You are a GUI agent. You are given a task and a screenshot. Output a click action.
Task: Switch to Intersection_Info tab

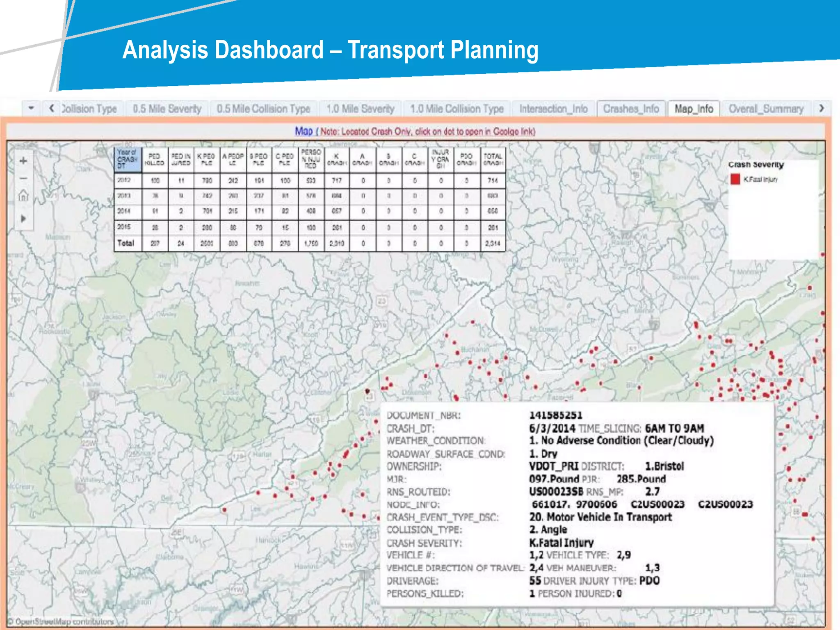point(553,109)
